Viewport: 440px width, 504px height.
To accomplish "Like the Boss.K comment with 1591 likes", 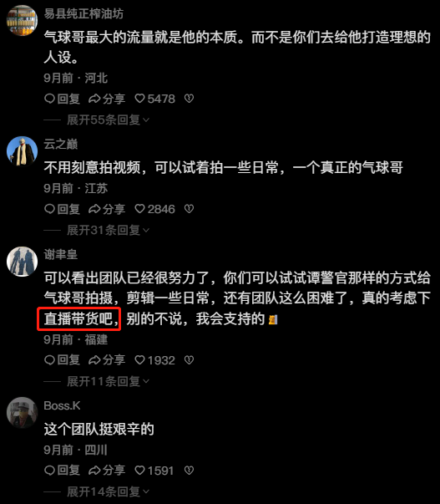I will coord(154,471).
